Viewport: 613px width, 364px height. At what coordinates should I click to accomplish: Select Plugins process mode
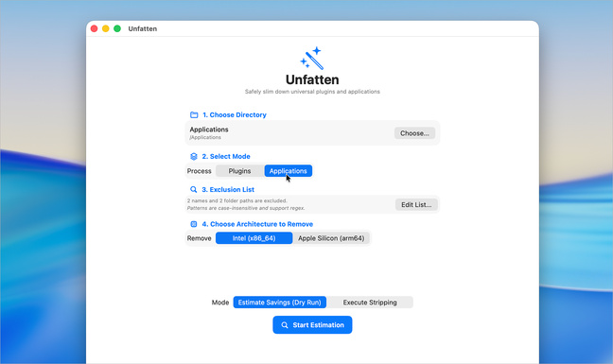pyautogui.click(x=239, y=171)
